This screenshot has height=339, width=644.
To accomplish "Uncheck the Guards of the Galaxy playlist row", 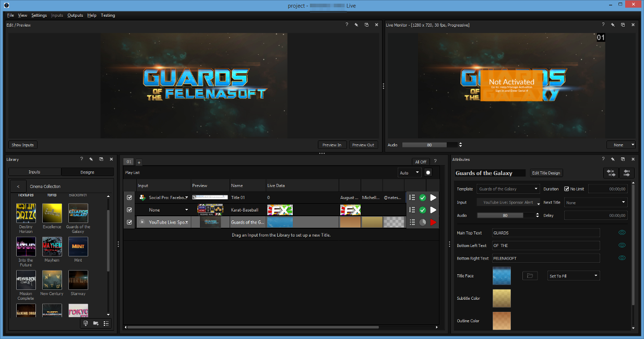I will point(129,223).
